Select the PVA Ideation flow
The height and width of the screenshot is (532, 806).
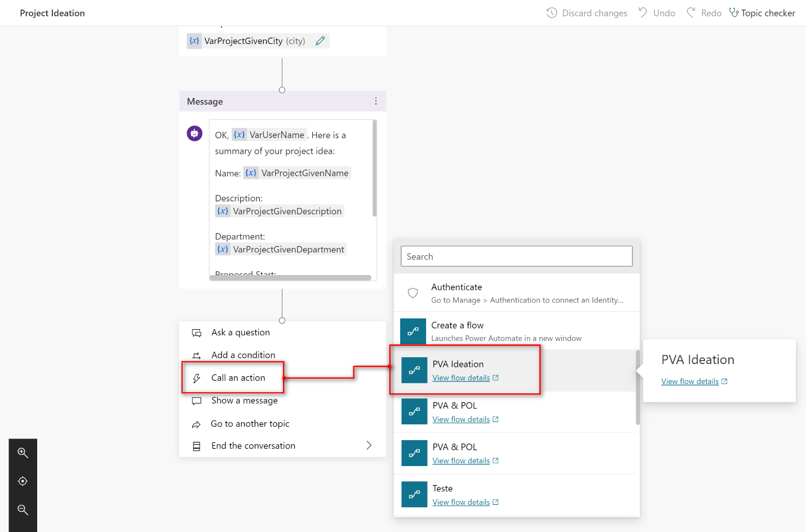[x=515, y=370]
